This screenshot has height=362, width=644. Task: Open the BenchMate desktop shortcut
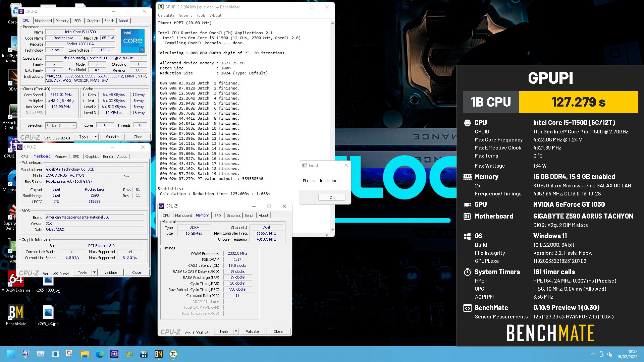point(16,315)
